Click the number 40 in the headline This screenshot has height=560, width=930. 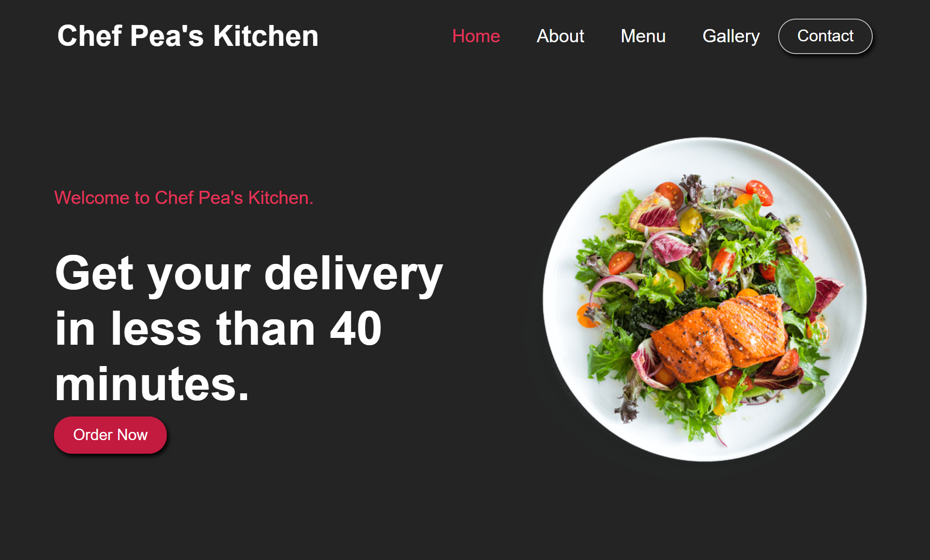tap(356, 328)
